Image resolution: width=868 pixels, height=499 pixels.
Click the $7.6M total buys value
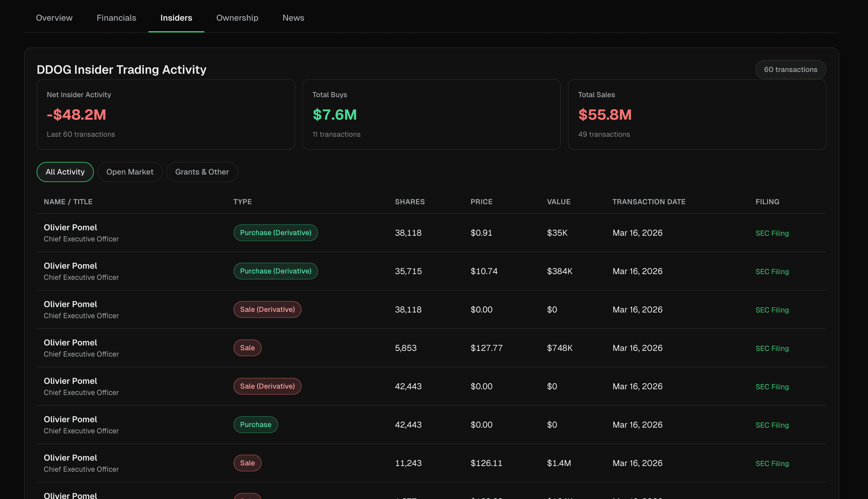[335, 115]
